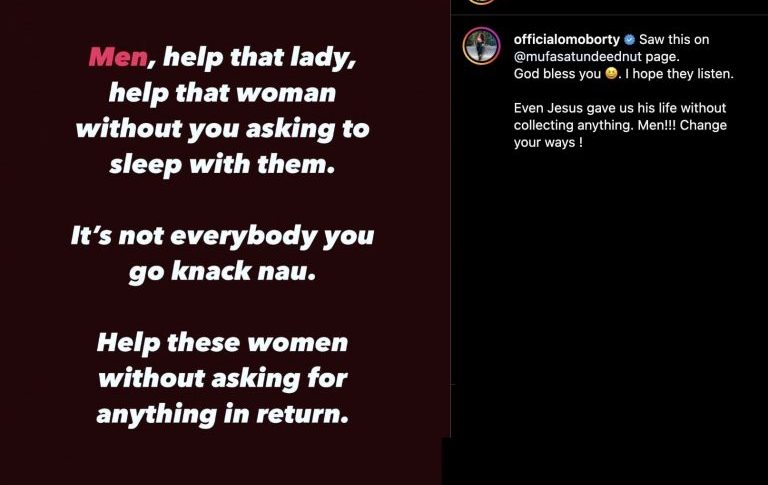The height and width of the screenshot is (485, 768).
Task: Click the "Even Jesus gave us" line
Action: click(x=620, y=108)
